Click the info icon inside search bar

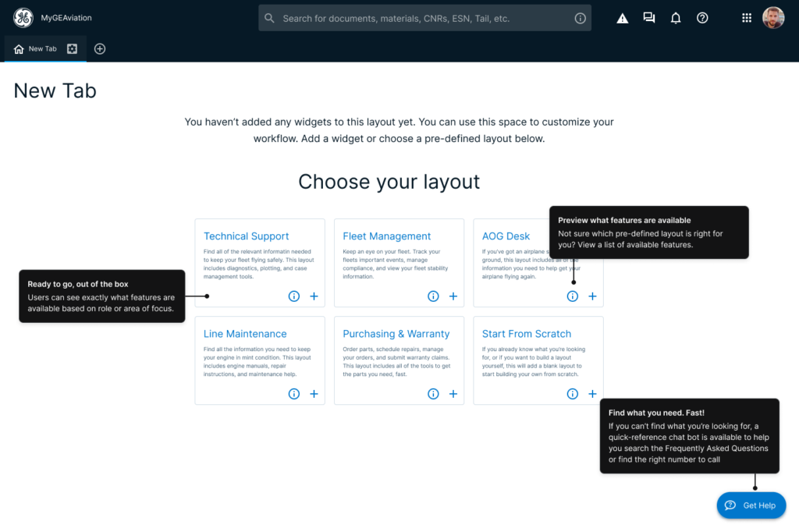580,18
